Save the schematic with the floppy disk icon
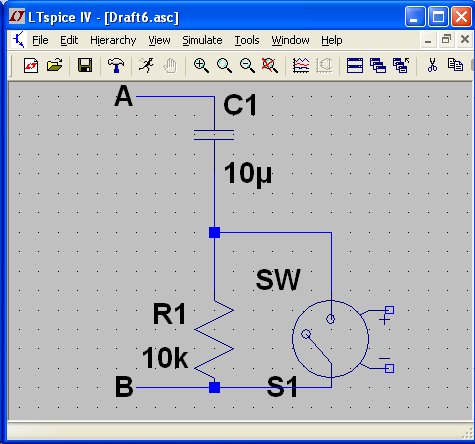This screenshot has height=444, width=475. (85, 65)
